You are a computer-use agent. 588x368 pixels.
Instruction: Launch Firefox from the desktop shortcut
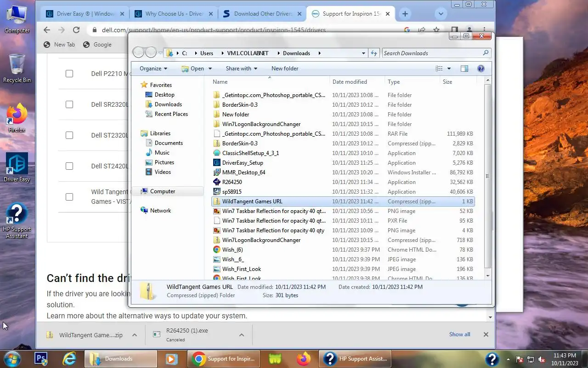[17, 119]
